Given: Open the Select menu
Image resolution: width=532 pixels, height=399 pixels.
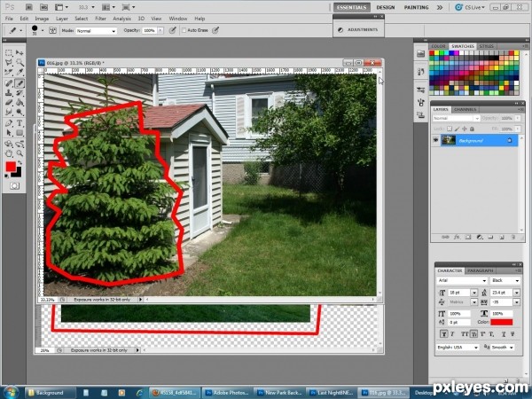Looking at the screenshot, I should tap(81, 19).
